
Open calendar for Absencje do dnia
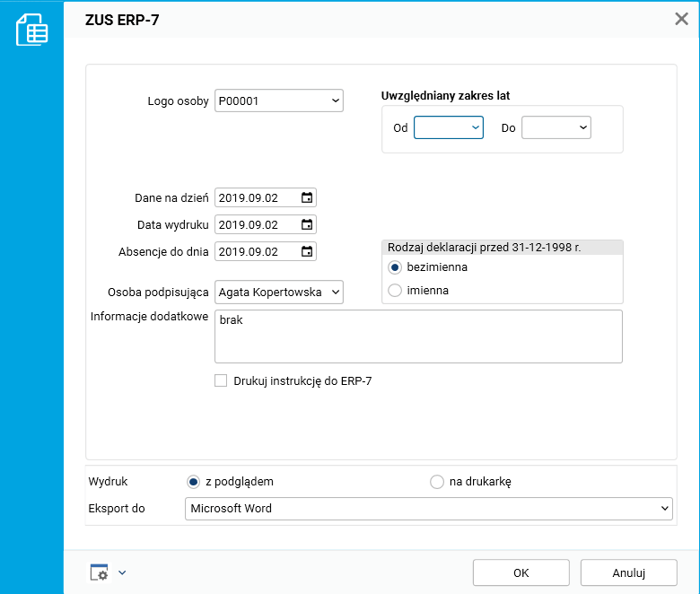[307, 252]
